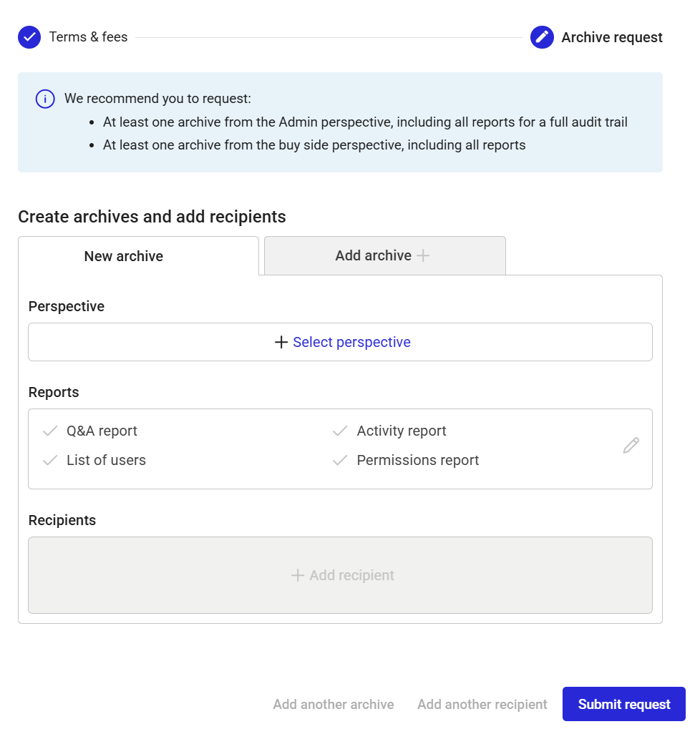
Task: Open the Select perspective chooser
Action: 340,342
